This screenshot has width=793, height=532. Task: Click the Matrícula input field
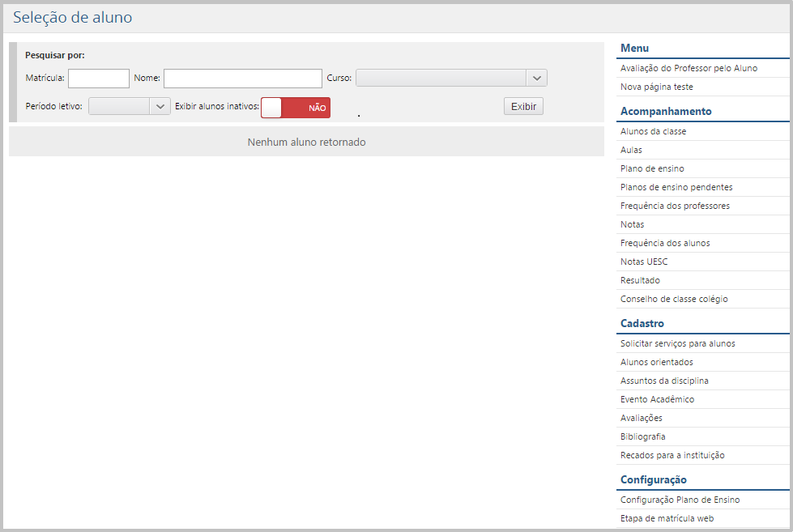[x=99, y=79]
